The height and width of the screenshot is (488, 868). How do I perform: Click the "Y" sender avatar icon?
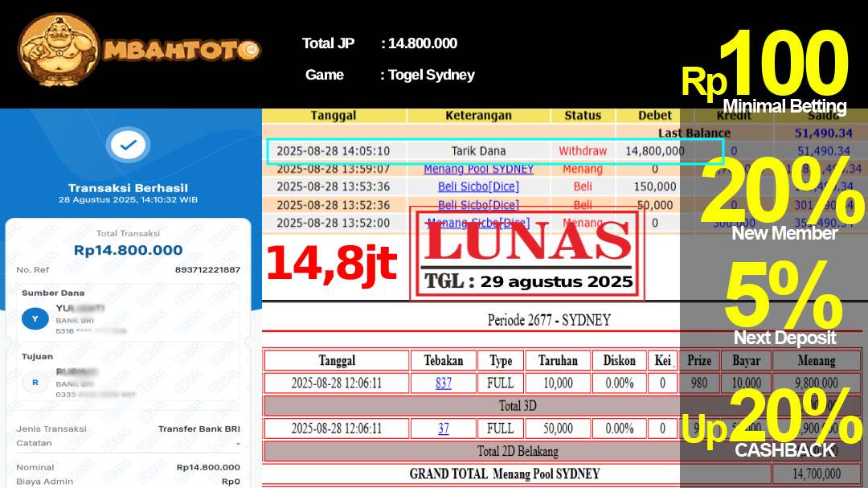click(35, 319)
